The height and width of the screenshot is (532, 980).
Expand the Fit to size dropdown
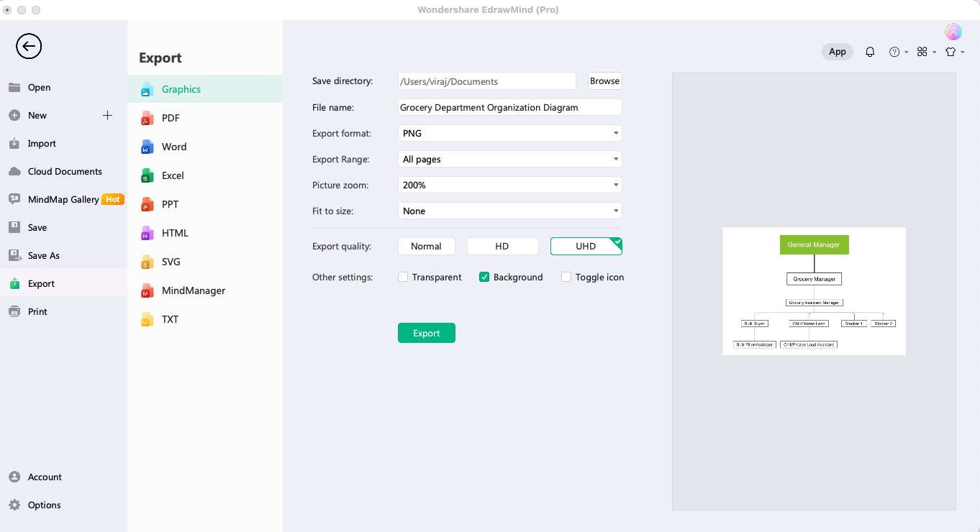[509, 211]
